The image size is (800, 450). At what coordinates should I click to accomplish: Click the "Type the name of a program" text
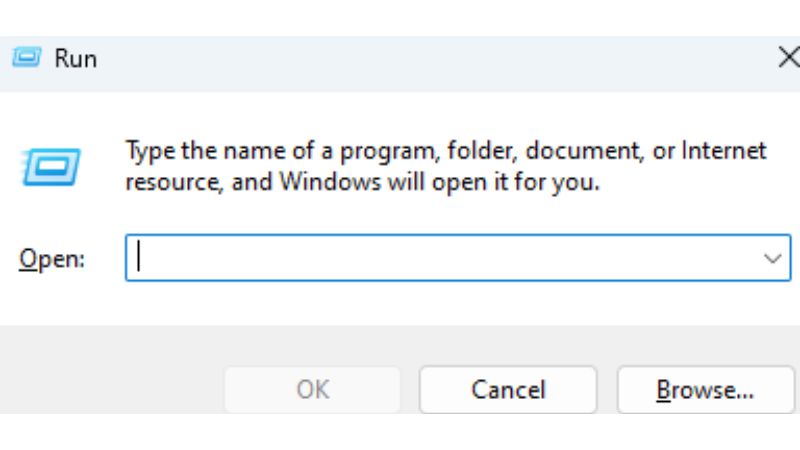coord(280,152)
